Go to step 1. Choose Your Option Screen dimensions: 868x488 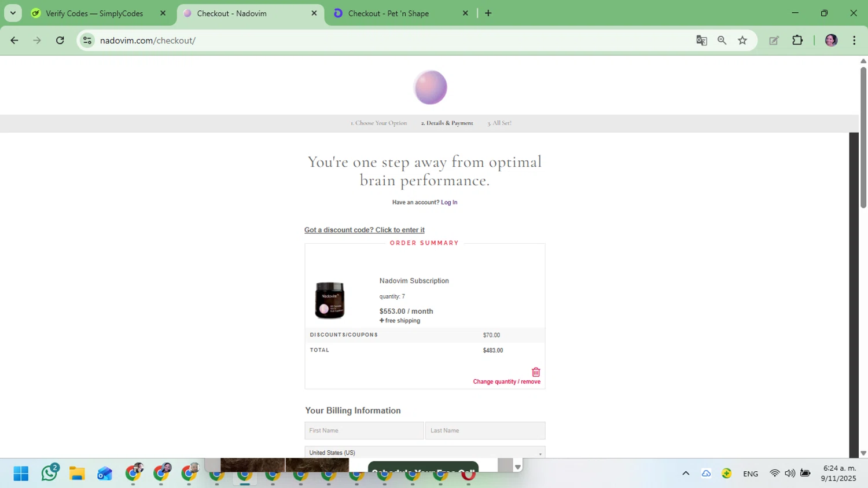coord(378,123)
